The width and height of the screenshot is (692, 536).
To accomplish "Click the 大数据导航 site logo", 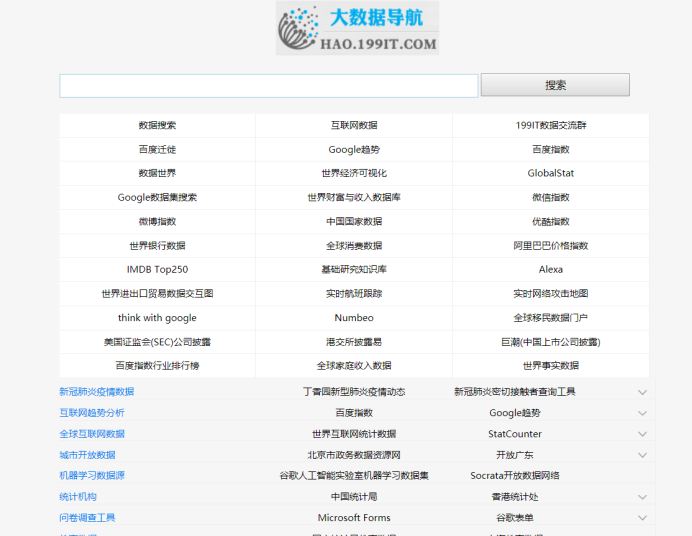I will (357, 28).
